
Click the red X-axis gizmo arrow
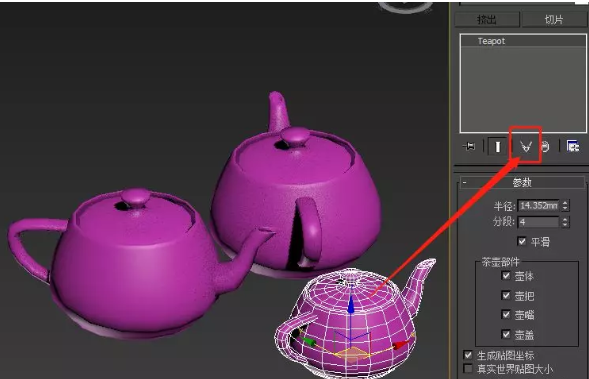(402, 344)
